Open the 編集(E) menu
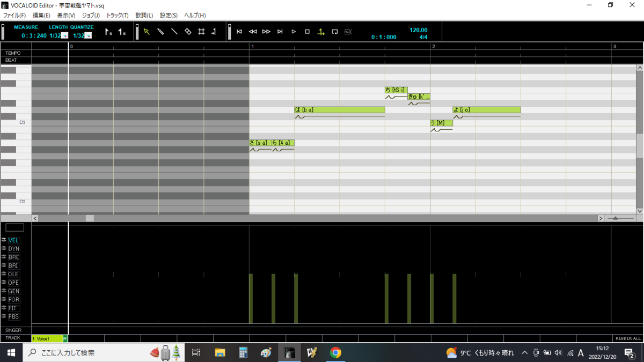The height and width of the screenshot is (362, 644). pos(41,16)
